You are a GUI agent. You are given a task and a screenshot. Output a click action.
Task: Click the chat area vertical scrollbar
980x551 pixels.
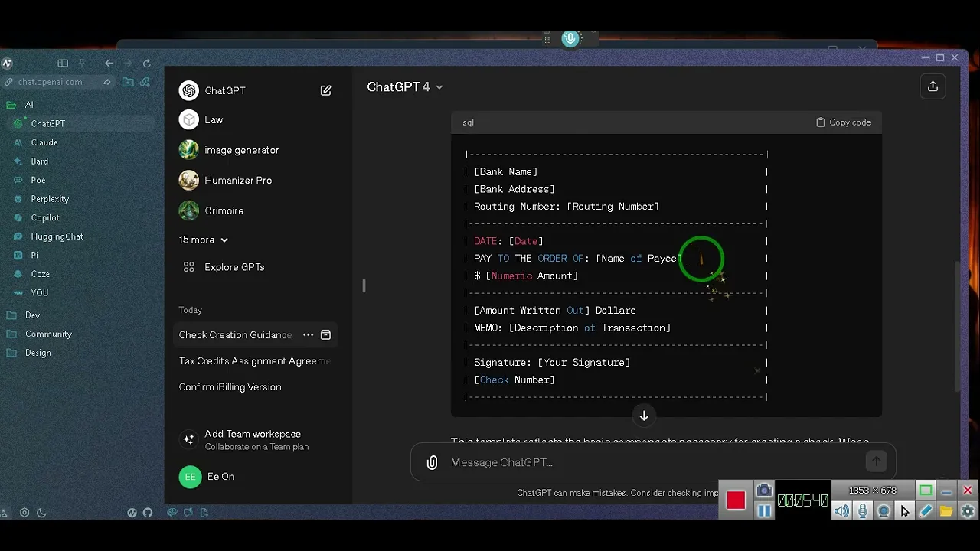pyautogui.click(x=956, y=327)
